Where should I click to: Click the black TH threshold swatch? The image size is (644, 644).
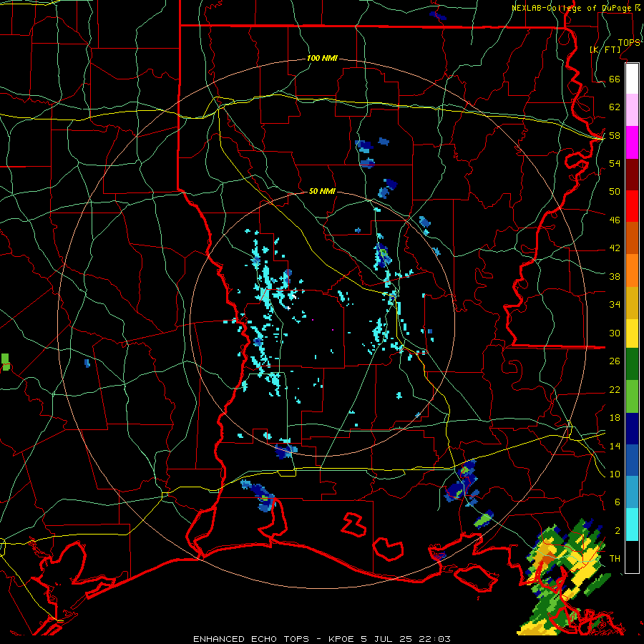[x=632, y=557]
